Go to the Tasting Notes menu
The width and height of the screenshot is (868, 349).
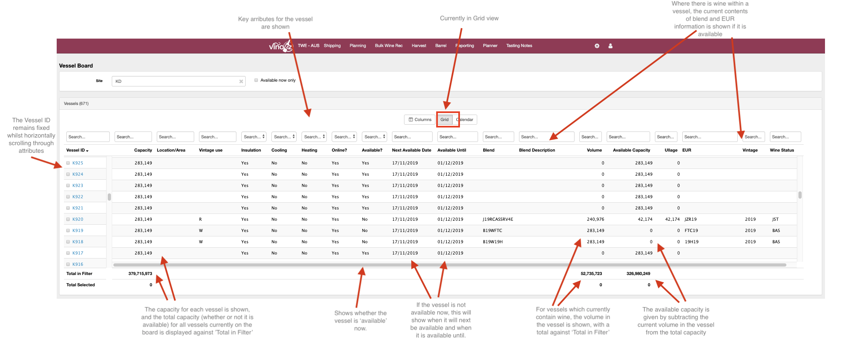(519, 46)
